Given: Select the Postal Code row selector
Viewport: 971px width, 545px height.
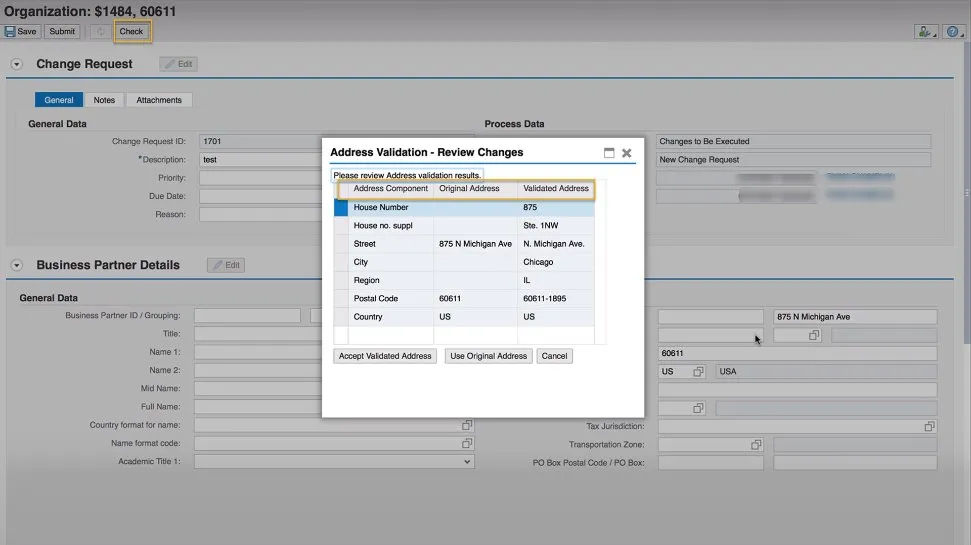Looking at the screenshot, I should point(341,299).
